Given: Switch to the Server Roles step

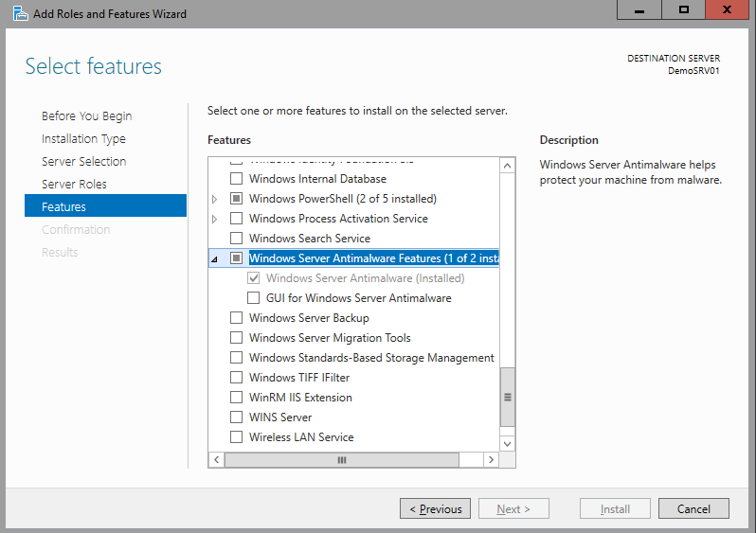Looking at the screenshot, I should pyautogui.click(x=74, y=184).
